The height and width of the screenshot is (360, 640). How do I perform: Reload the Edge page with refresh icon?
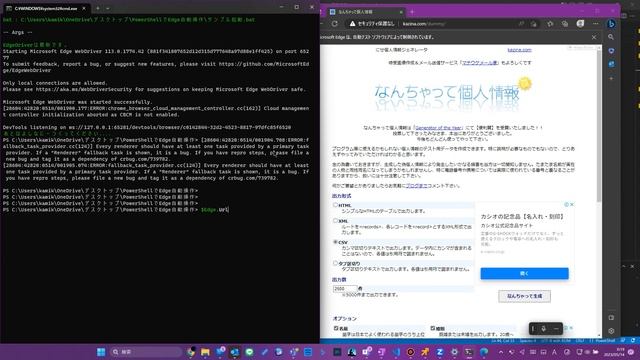coord(335,24)
